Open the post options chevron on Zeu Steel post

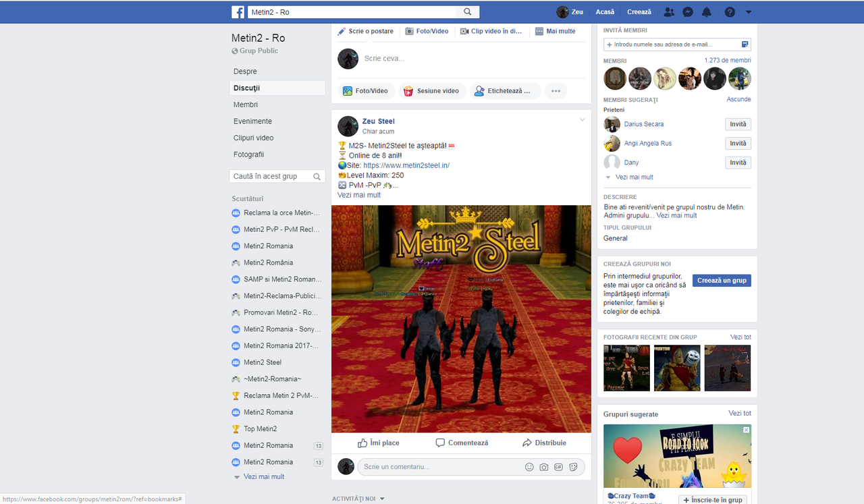[x=583, y=120]
